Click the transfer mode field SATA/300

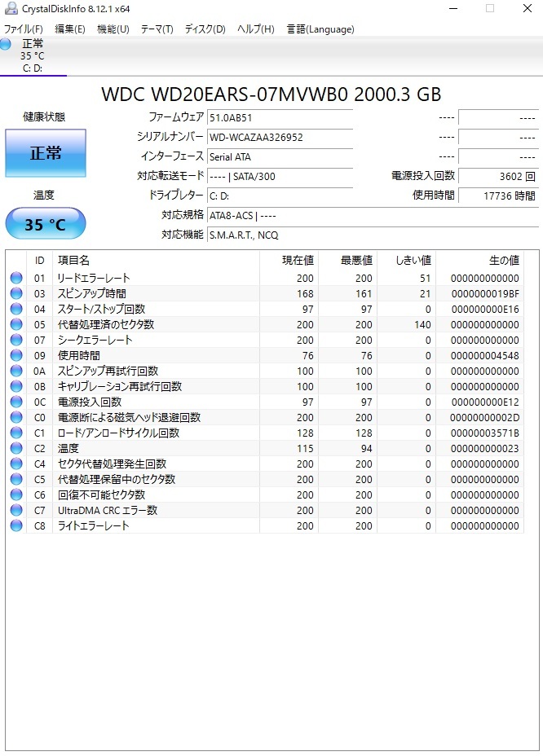pos(280,177)
